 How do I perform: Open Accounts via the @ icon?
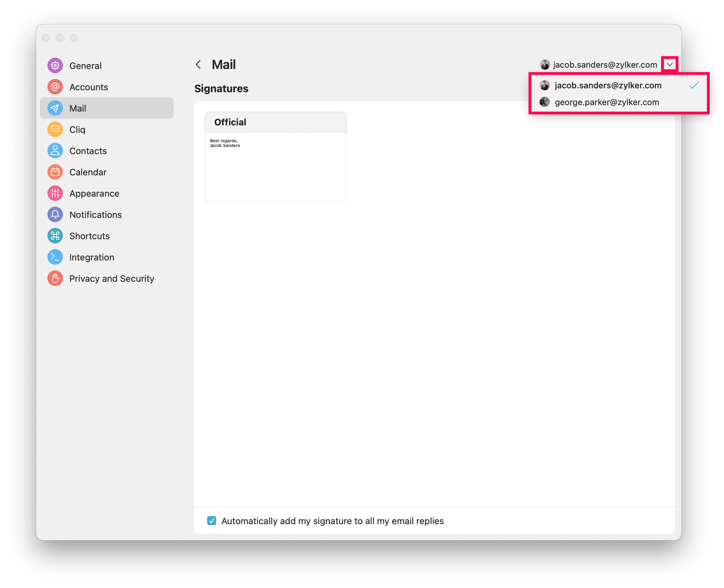click(55, 87)
